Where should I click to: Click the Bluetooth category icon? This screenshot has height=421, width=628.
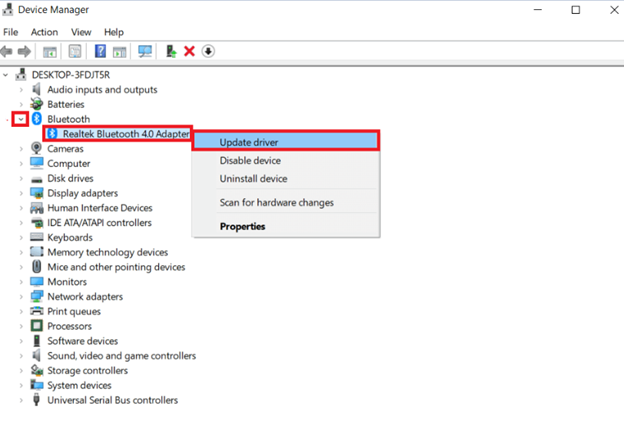[36, 119]
